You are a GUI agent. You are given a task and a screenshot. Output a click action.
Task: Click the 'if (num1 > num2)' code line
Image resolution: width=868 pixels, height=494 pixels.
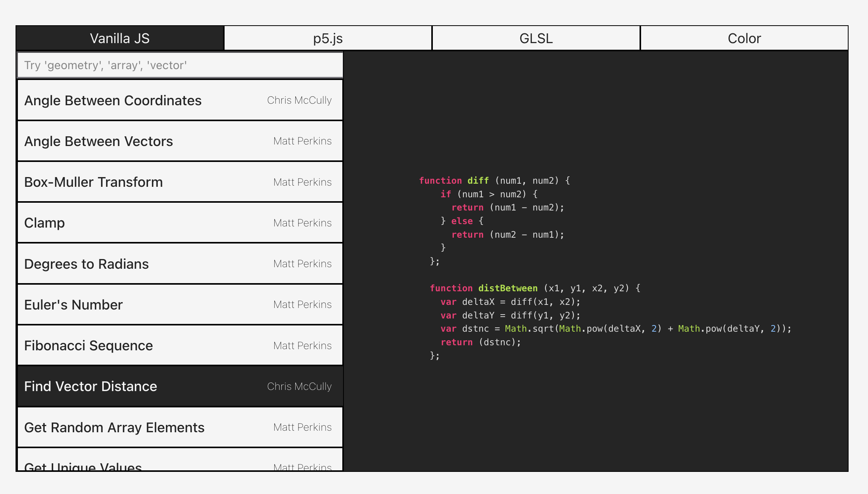[x=489, y=194]
